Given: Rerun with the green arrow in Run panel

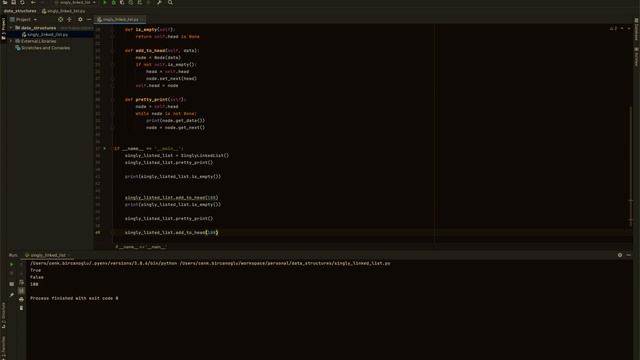Looking at the screenshot, I should (11, 264).
